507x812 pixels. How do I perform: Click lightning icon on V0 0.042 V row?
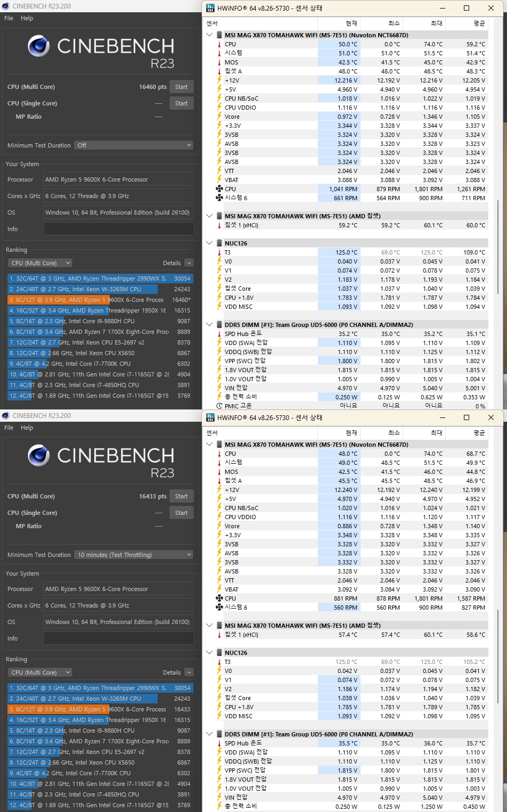coord(219,671)
